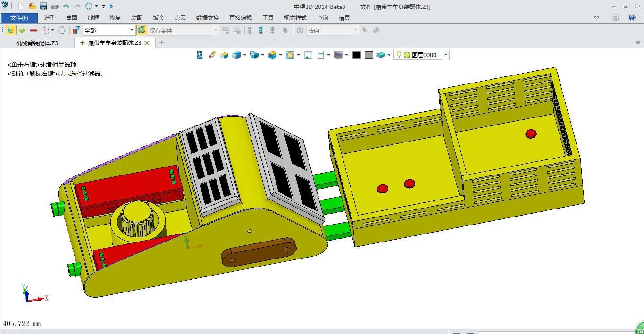Click the red minus remove selection icon
This screenshot has height=334, width=644.
pyautogui.click(x=33, y=30)
